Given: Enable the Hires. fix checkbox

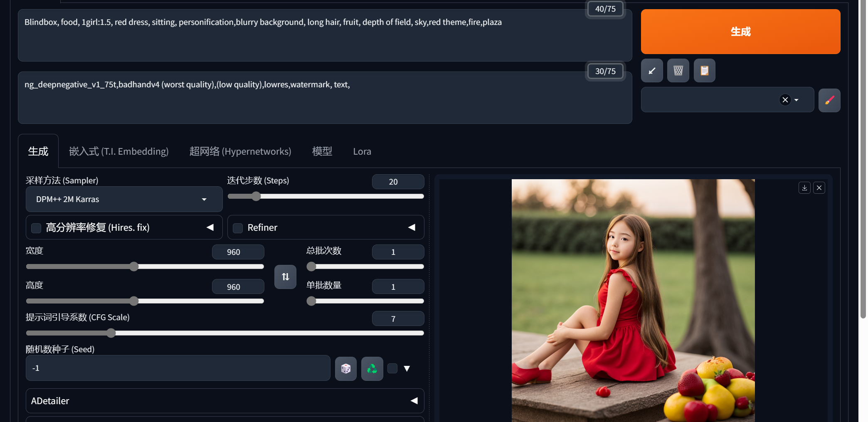Looking at the screenshot, I should pyautogui.click(x=37, y=228).
